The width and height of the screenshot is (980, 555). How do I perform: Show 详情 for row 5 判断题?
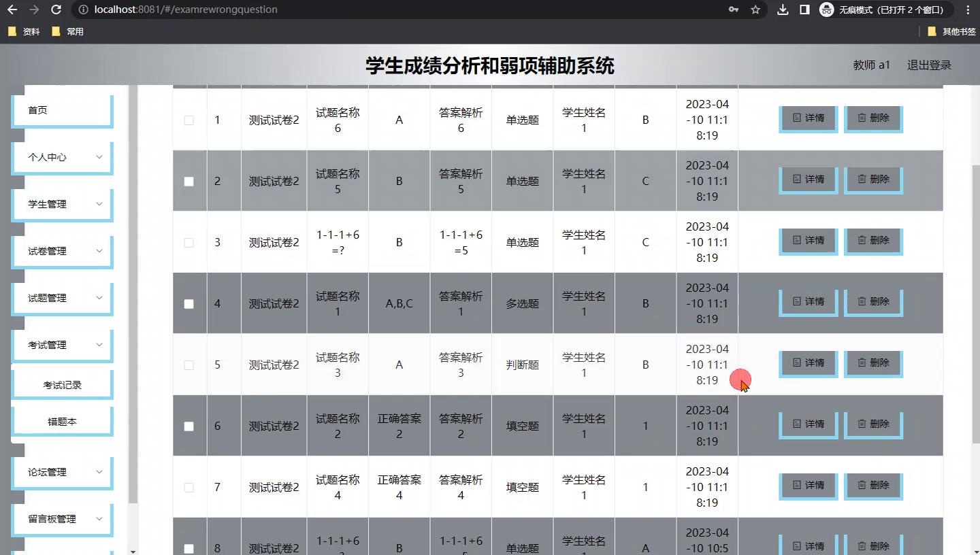808,363
